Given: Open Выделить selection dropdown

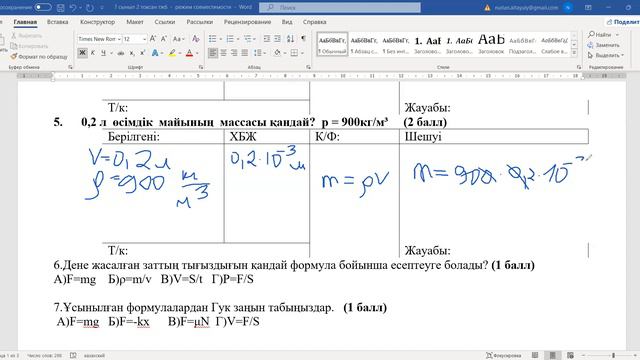Looking at the screenshot, I should pyautogui.click(x=606, y=55).
